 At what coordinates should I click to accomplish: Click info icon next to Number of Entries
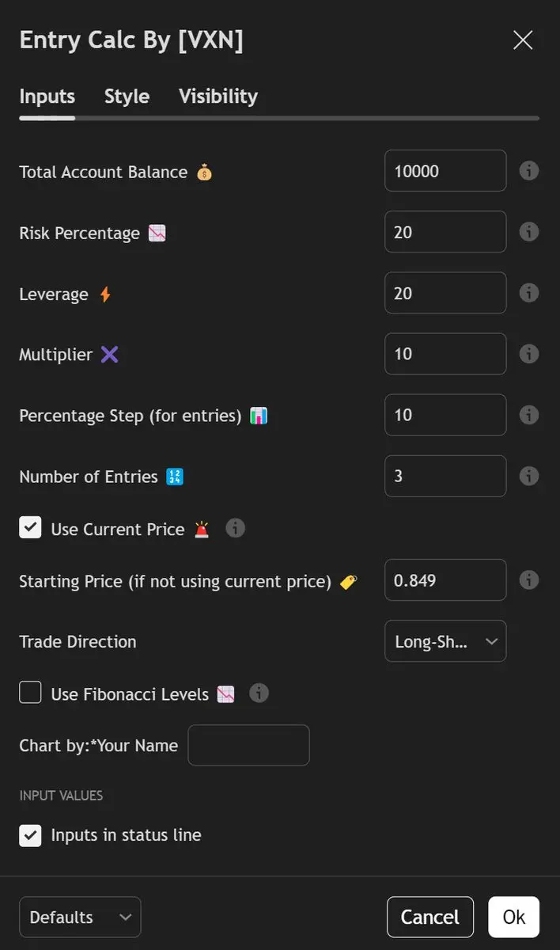pyautogui.click(x=529, y=475)
